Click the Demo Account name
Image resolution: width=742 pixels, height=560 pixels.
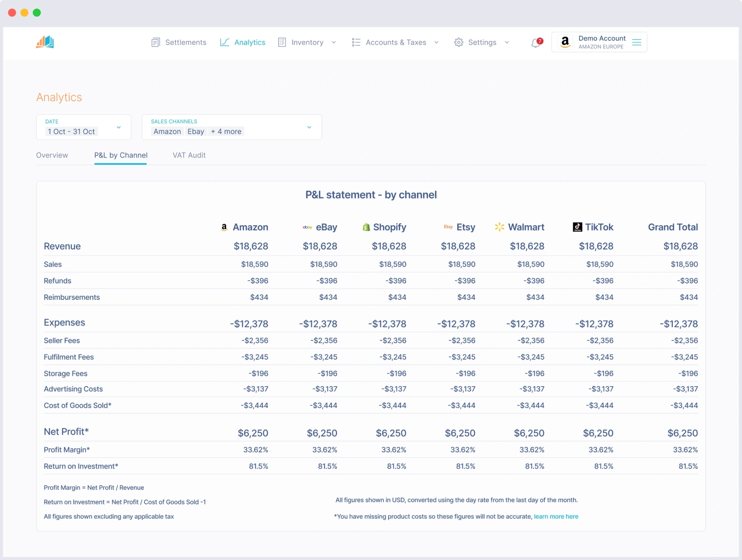coord(602,38)
